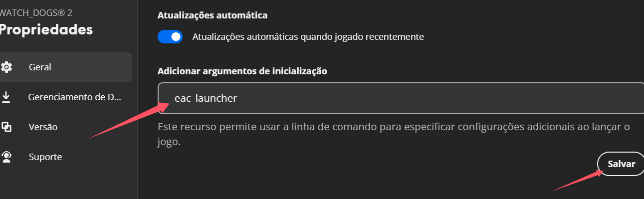Select the Geral sidebar item
The height and width of the screenshot is (199, 644).
click(x=66, y=67)
